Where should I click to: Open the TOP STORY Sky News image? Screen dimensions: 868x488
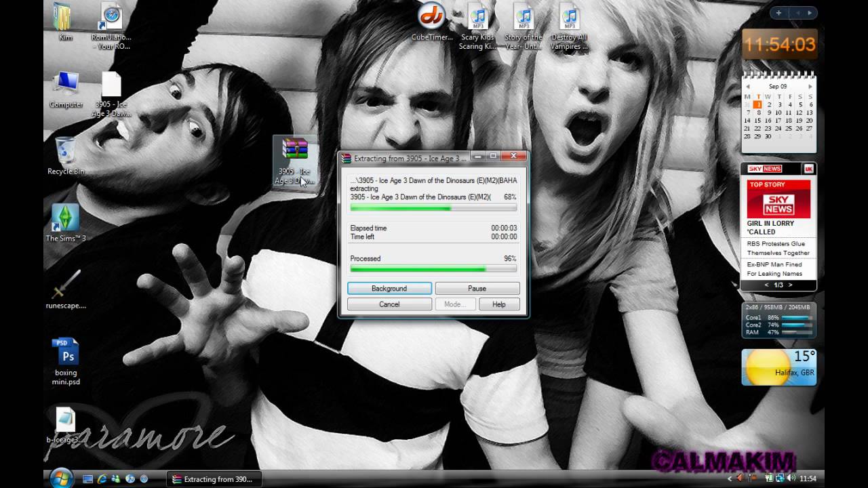pos(778,199)
